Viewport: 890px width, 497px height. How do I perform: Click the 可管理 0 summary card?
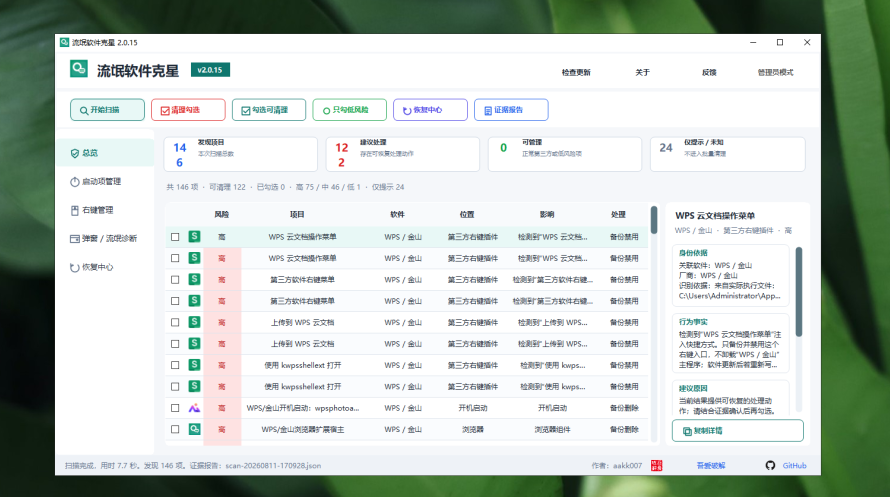coord(565,154)
